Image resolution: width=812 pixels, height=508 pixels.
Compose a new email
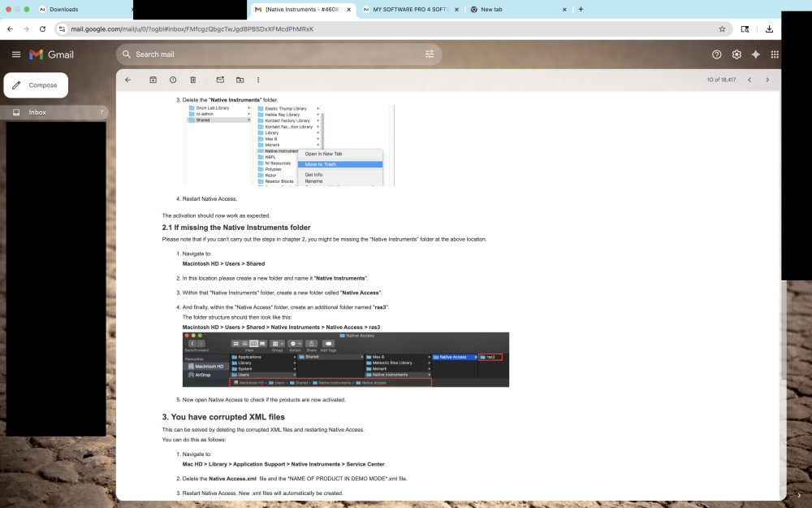[36, 85]
